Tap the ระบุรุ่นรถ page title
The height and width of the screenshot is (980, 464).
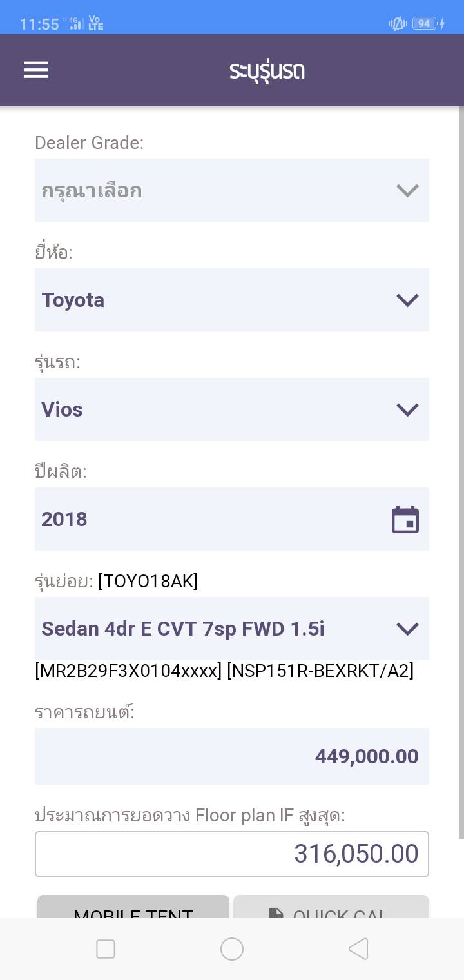[x=267, y=70]
